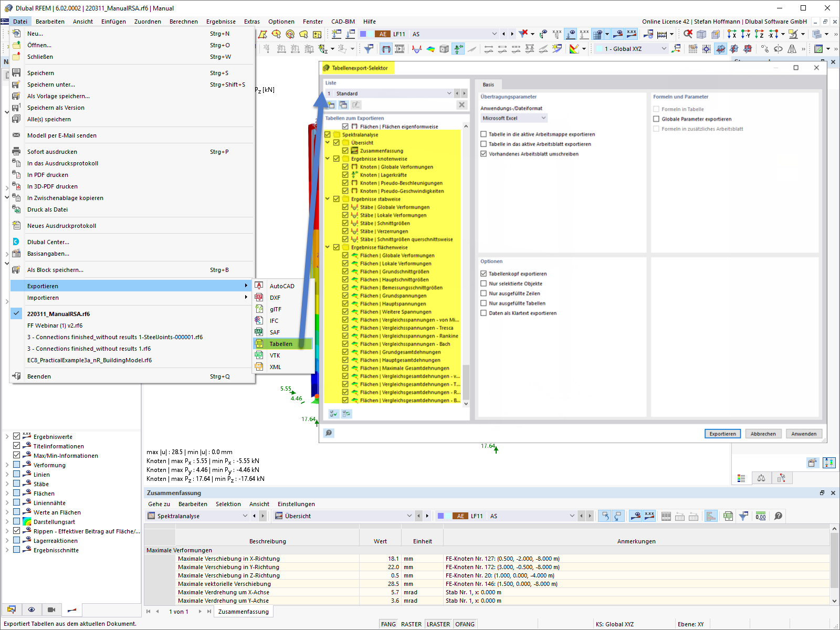The image size is (840, 630).
Task: Click the decimal places 0,00 icon
Action: pyautogui.click(x=761, y=516)
